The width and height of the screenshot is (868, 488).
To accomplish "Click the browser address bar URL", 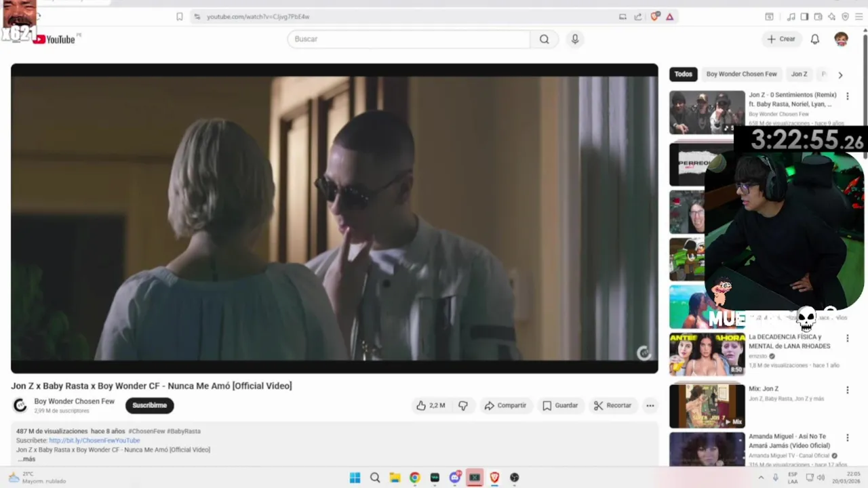I will 258,17.
